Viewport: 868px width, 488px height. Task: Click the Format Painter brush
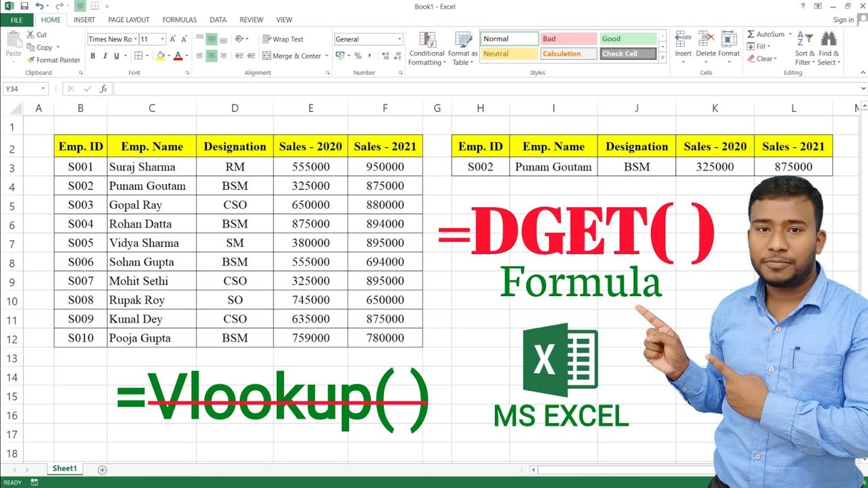click(x=31, y=60)
